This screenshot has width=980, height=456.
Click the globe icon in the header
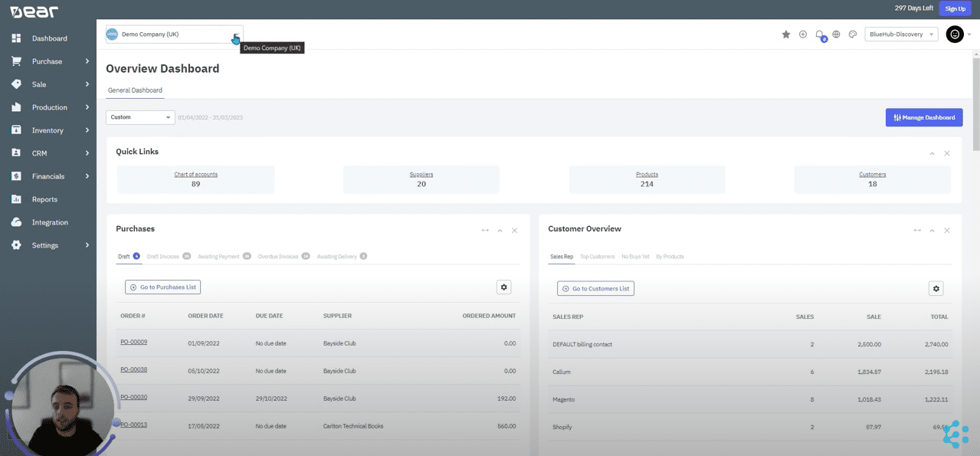836,34
